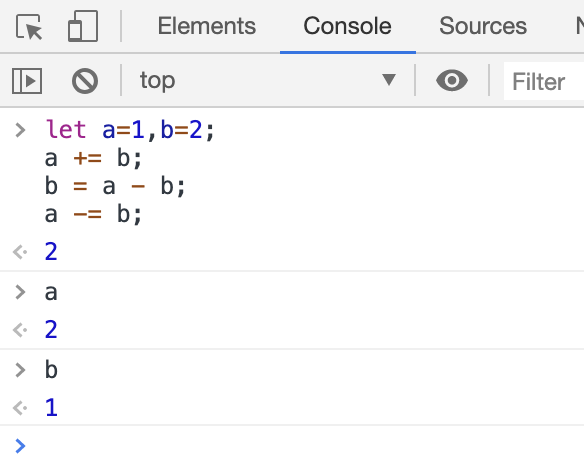This screenshot has height=472, width=584.
Task: Click the return arrow beside output 1
Action: (20, 408)
